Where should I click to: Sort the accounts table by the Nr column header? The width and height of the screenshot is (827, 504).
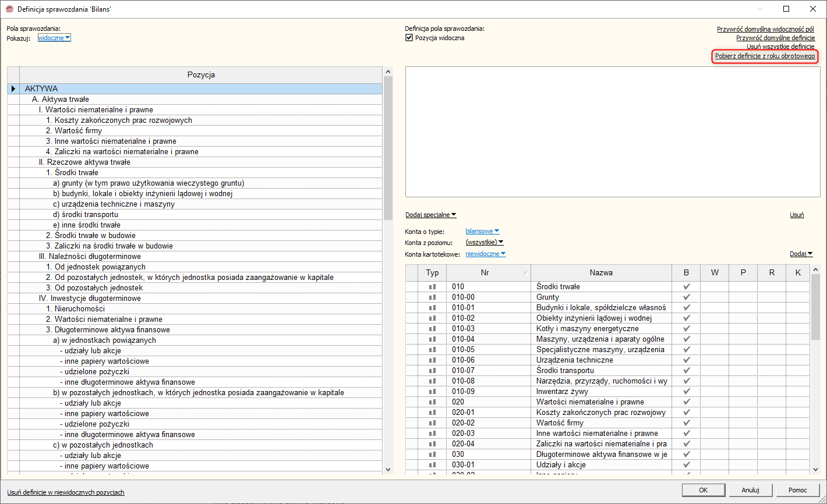485,272
